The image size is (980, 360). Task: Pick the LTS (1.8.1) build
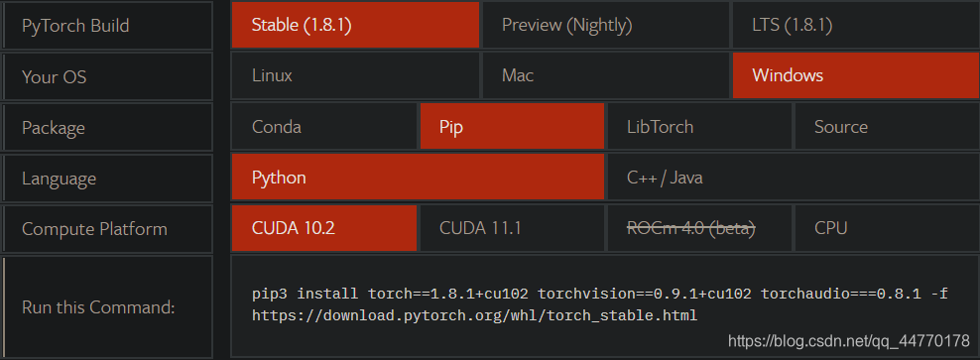tap(856, 25)
